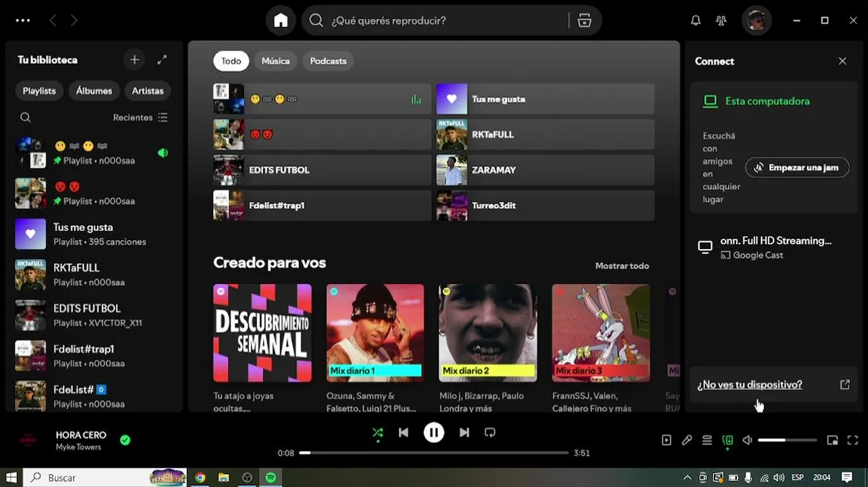Search within Tu biblioteca
The height and width of the screenshot is (487, 868).
tap(25, 117)
